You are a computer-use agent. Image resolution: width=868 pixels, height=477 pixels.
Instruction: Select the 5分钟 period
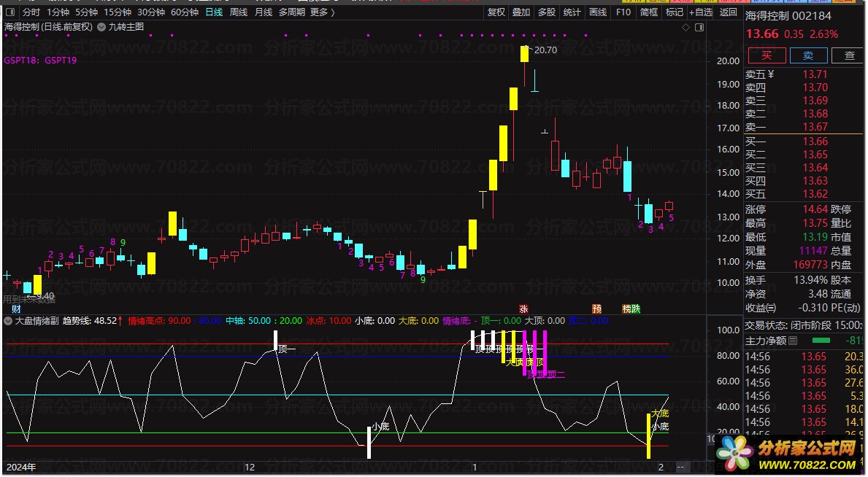tap(86, 12)
